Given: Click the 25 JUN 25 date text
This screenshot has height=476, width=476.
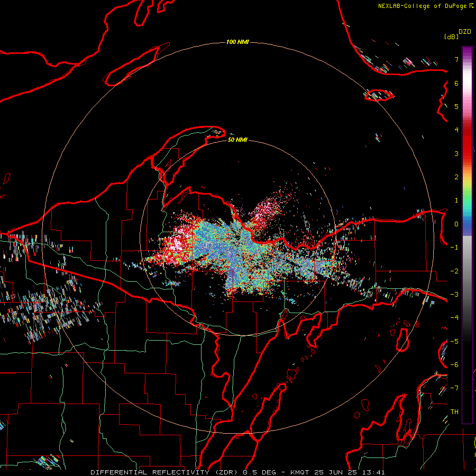Looking at the screenshot, I should 335,472.
